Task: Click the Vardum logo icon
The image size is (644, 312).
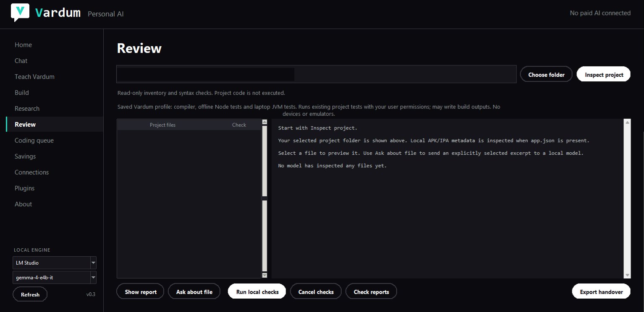Action: coord(20,13)
